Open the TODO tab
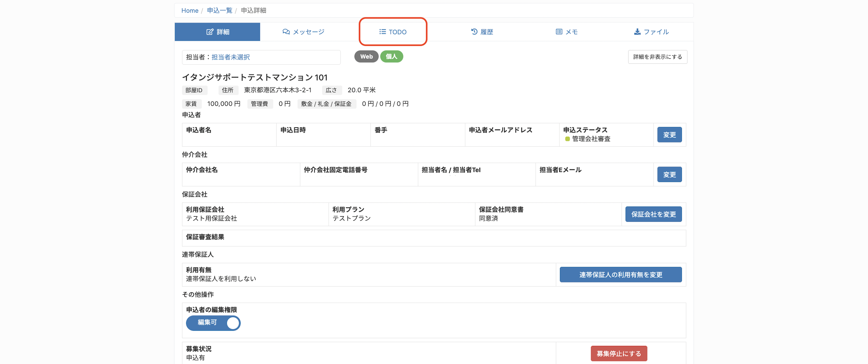868x364 pixels. coord(393,32)
